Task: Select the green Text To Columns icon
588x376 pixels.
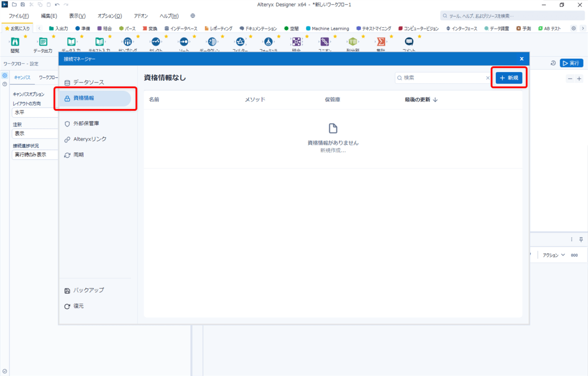Action: click(353, 42)
